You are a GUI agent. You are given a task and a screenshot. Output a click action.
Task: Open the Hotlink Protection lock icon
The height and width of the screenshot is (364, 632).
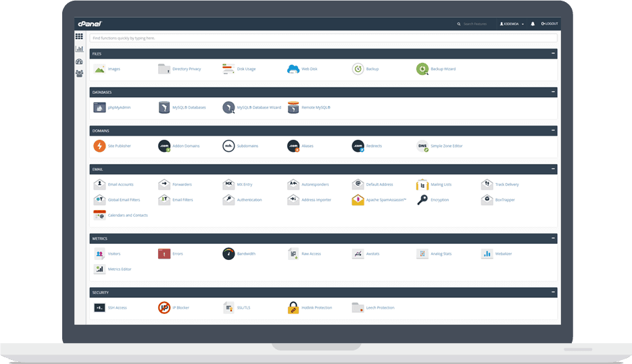click(x=293, y=308)
